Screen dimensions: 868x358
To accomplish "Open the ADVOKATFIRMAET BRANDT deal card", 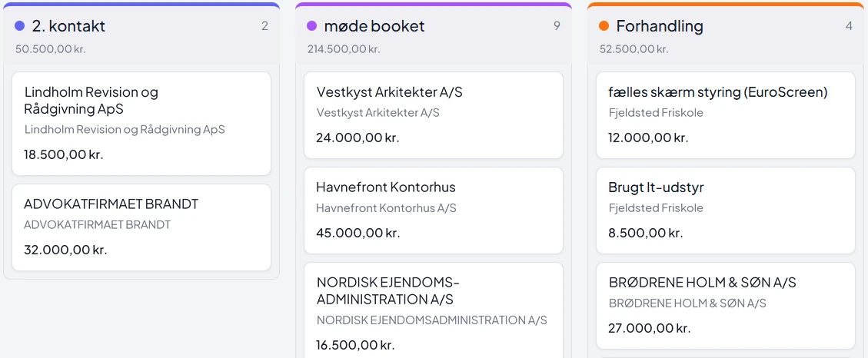I will (x=141, y=227).
